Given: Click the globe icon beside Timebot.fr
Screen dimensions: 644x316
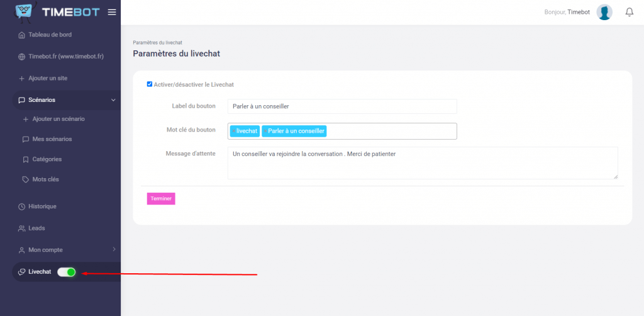Looking at the screenshot, I should pyautogui.click(x=22, y=57).
